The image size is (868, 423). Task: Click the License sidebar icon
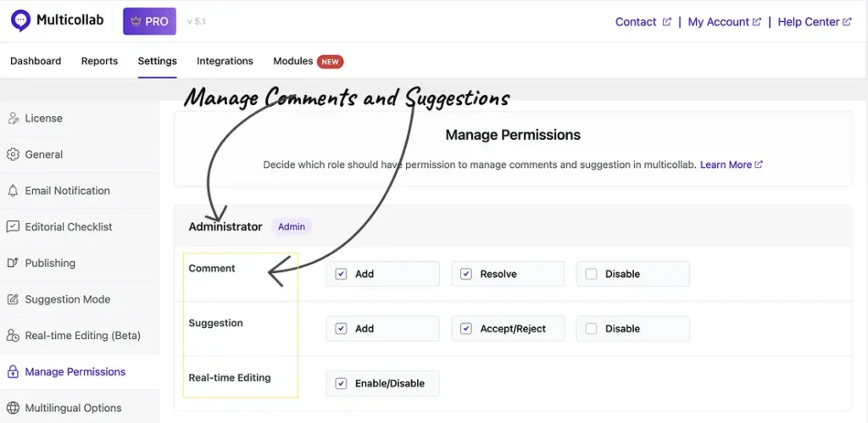point(13,119)
